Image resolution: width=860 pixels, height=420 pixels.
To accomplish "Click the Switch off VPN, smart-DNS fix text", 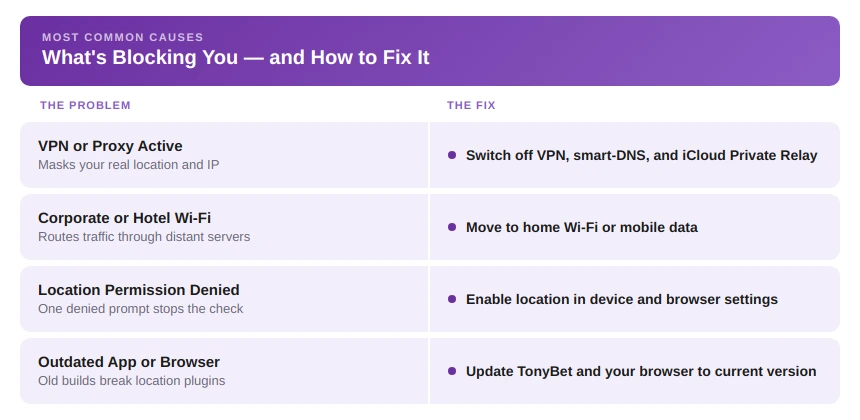I will 642,155.
